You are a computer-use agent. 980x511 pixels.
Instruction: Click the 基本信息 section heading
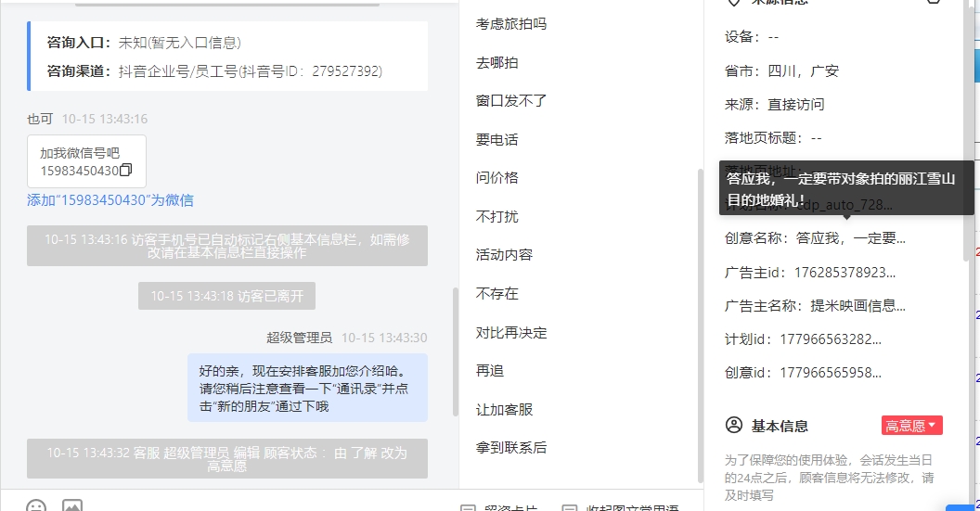coord(780,426)
